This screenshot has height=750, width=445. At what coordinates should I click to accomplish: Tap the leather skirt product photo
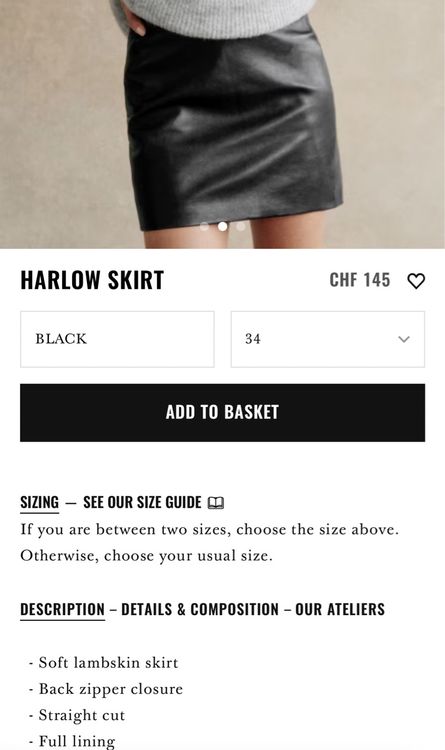tap(222, 124)
